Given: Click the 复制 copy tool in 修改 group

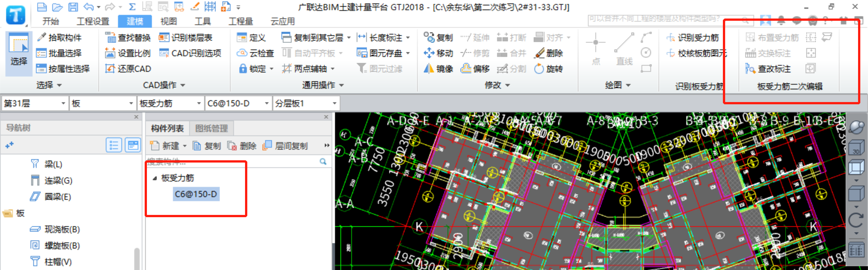Looking at the screenshot, I should pos(439,37).
